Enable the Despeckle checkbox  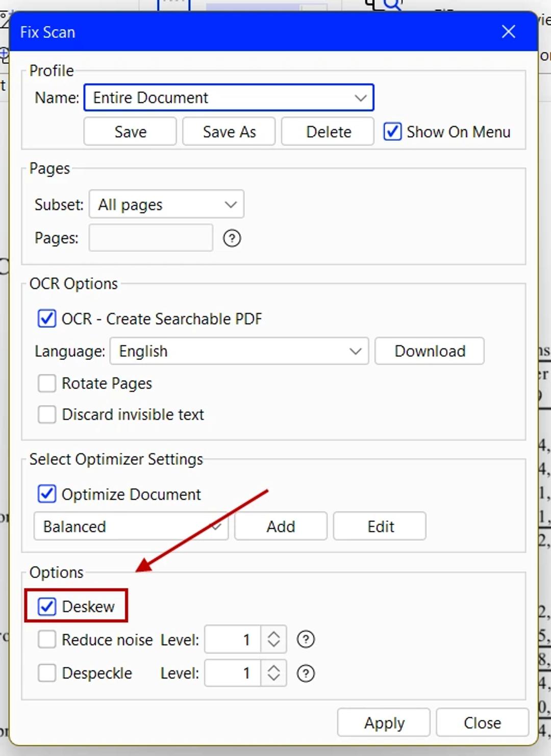point(47,673)
